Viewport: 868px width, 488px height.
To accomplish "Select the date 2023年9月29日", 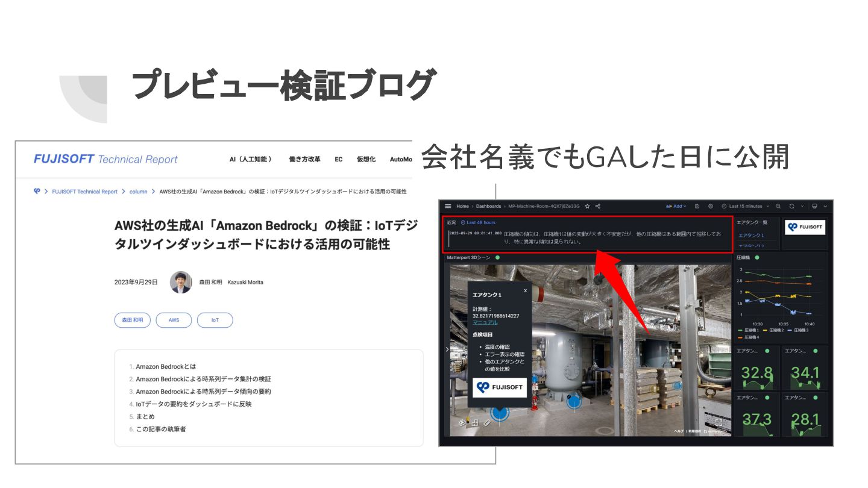I will coord(136,282).
